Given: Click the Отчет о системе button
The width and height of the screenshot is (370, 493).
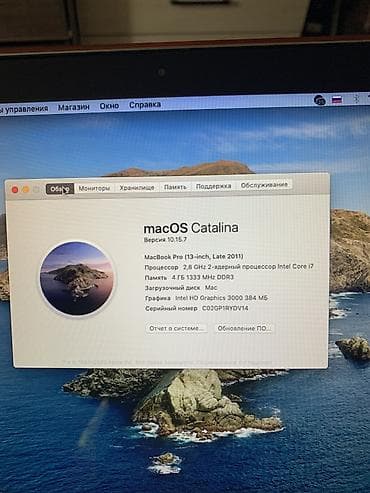Looking at the screenshot, I should [x=176, y=328].
